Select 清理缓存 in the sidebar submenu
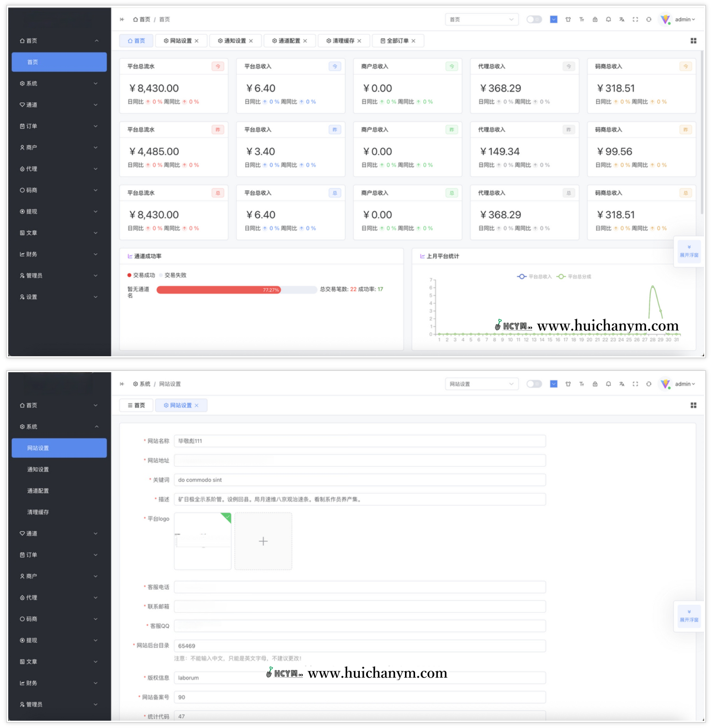Image resolution: width=715 pixels, height=728 pixels. 38,512
